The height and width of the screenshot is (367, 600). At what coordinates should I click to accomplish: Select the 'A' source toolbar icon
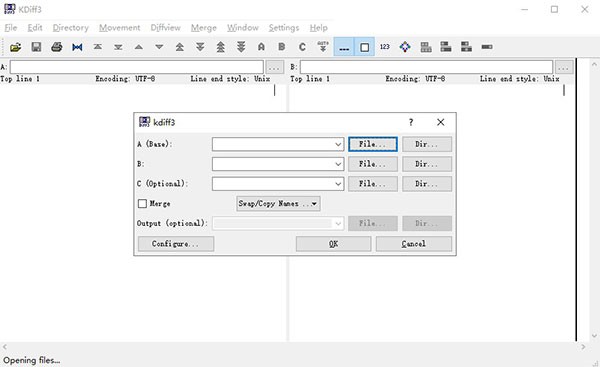(261, 47)
